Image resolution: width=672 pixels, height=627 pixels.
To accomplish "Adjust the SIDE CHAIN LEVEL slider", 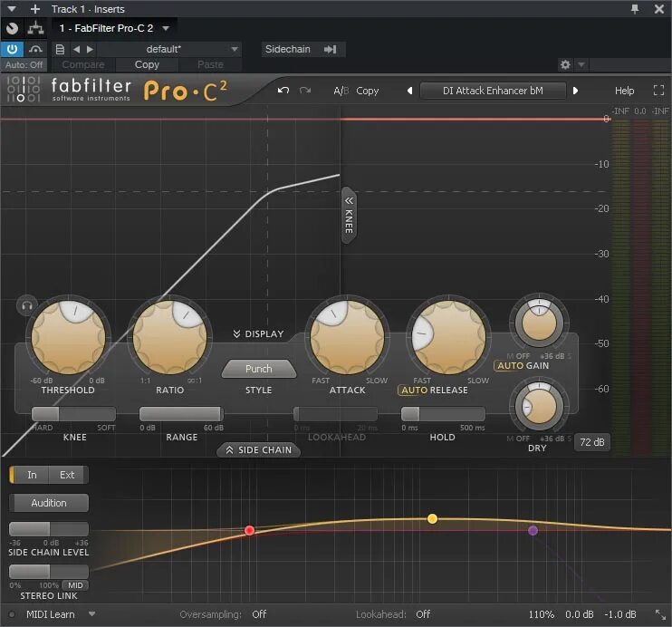I will tap(49, 529).
